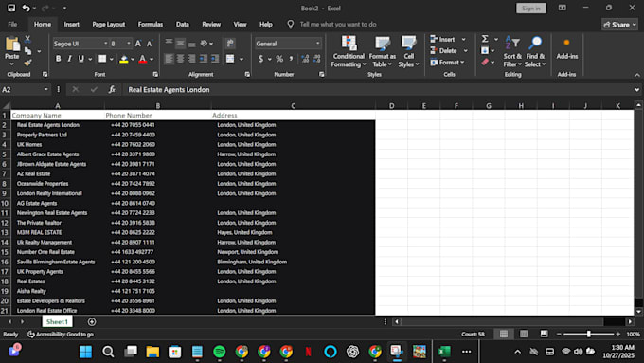Toggle middle vertical alignment
Image resolution: width=644 pixels, height=363 pixels.
180,44
